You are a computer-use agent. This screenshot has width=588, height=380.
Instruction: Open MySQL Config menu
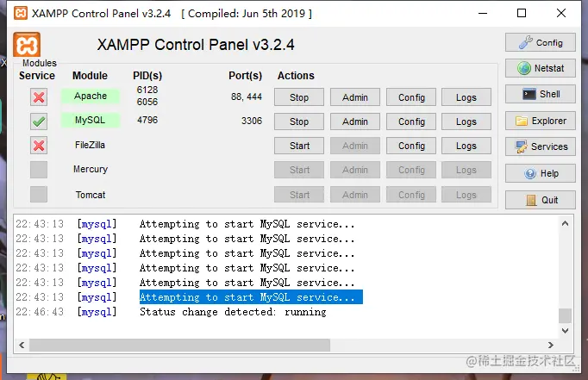pos(411,121)
